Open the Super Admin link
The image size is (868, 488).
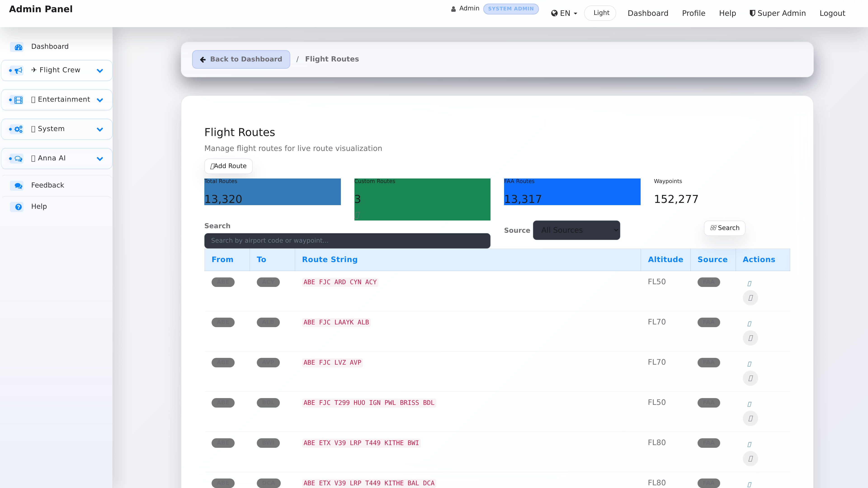click(778, 13)
